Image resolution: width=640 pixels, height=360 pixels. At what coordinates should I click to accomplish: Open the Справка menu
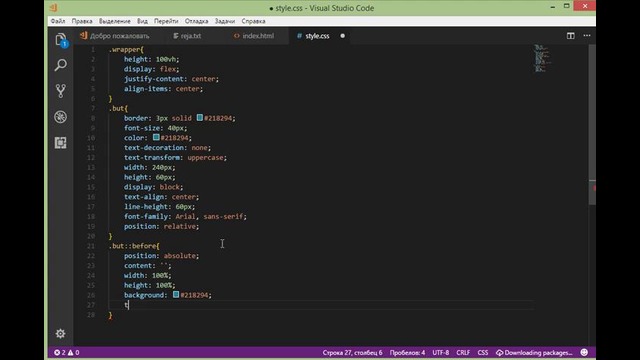253,21
